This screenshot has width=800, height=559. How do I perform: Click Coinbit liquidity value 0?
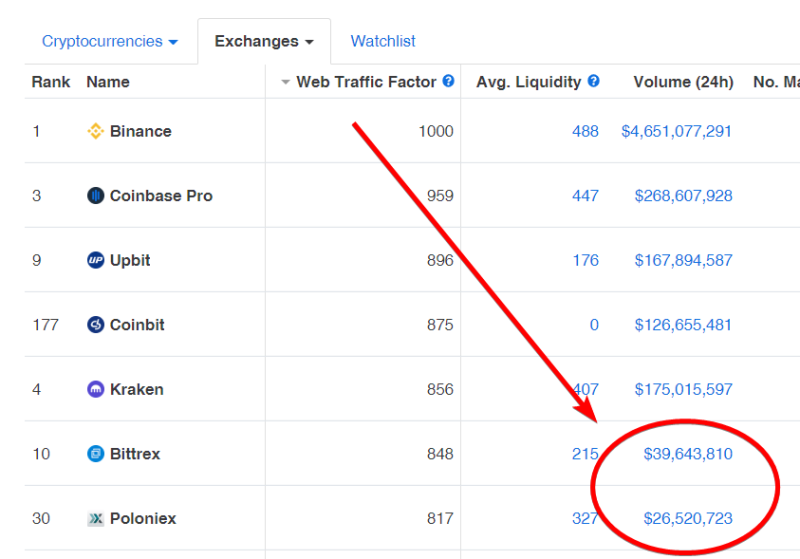click(x=594, y=325)
